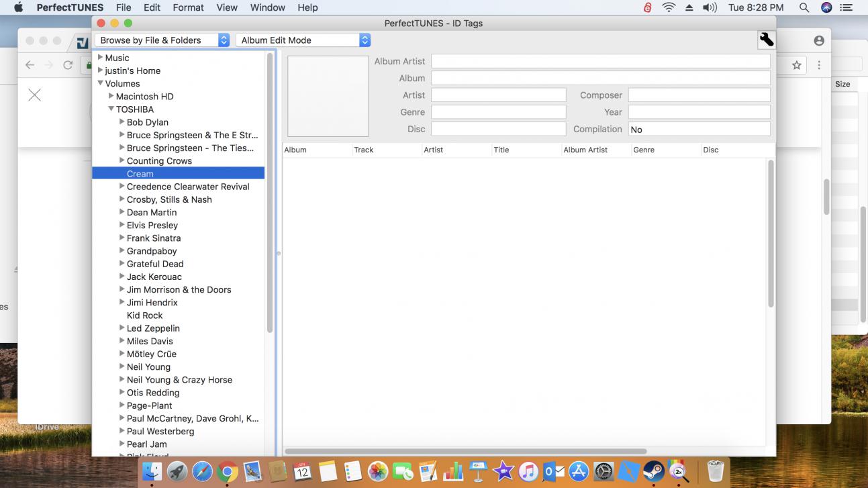Open the Photos app in dock
The height and width of the screenshot is (488, 868).
pos(378,472)
